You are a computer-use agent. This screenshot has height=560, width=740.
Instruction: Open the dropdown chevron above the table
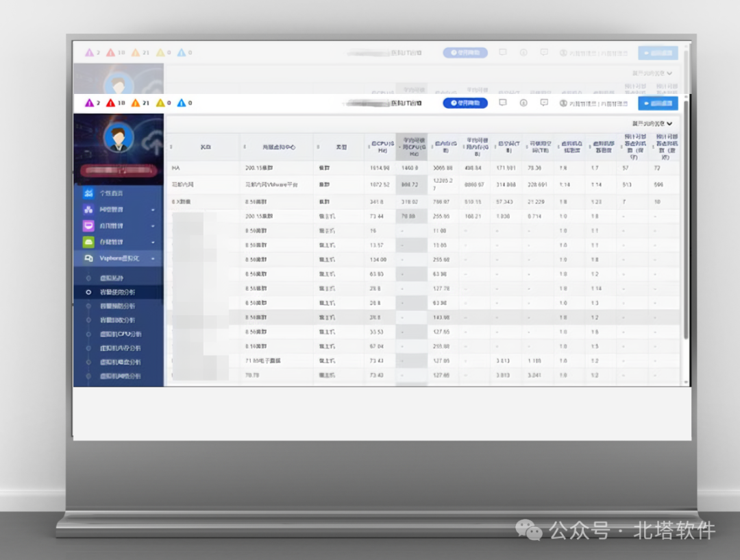[669, 123]
